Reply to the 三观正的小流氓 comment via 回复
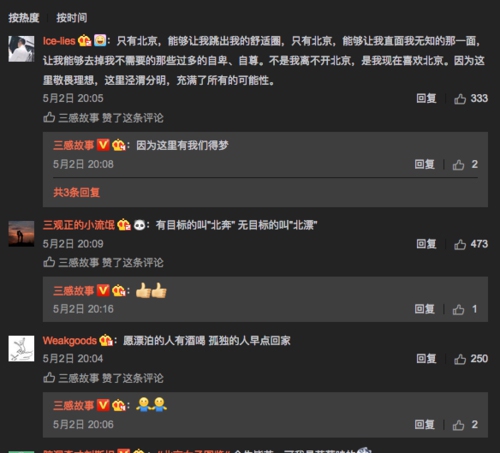Image resolution: width=500 pixels, height=453 pixels. pyautogui.click(x=426, y=244)
